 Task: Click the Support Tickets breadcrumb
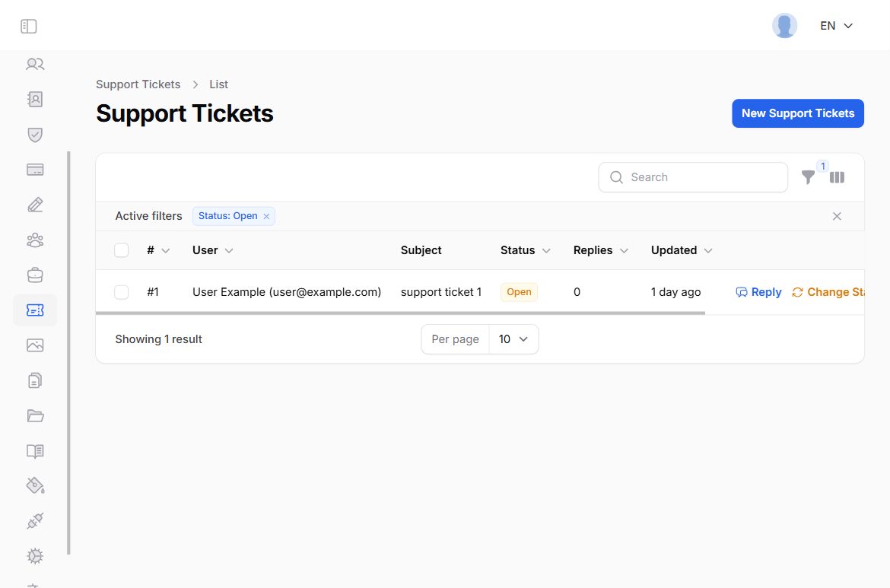pos(138,84)
